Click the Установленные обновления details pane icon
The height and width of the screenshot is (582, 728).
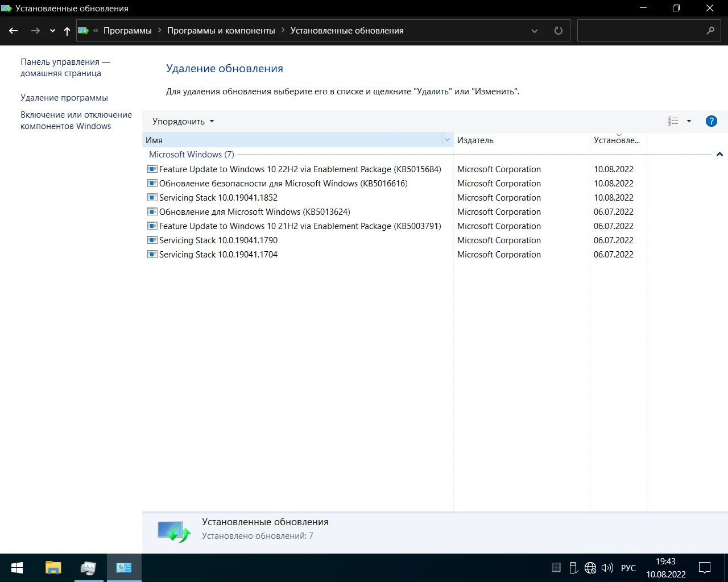pyautogui.click(x=173, y=532)
